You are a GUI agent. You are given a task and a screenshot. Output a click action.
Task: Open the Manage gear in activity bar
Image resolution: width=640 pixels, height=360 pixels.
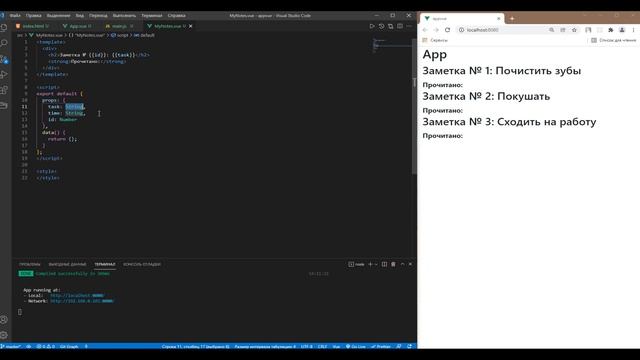(4, 335)
